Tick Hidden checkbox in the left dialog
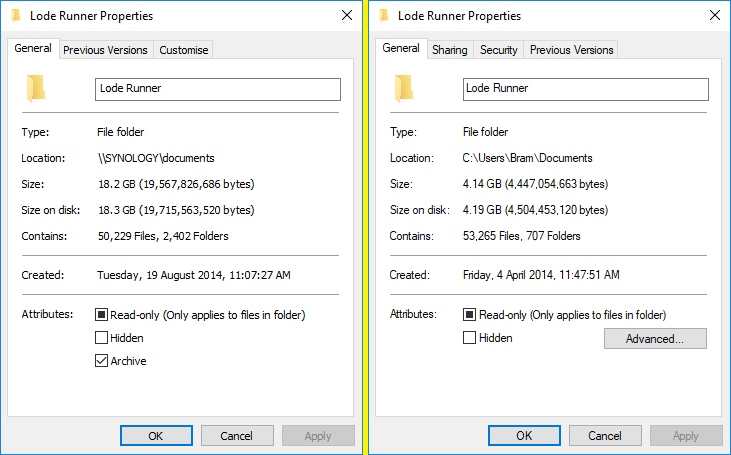 point(101,338)
